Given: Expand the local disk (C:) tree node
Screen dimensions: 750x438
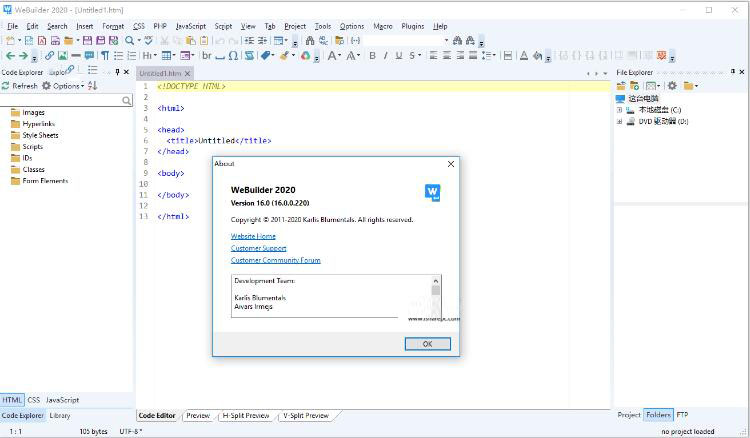Looking at the screenshot, I should pyautogui.click(x=619, y=110).
